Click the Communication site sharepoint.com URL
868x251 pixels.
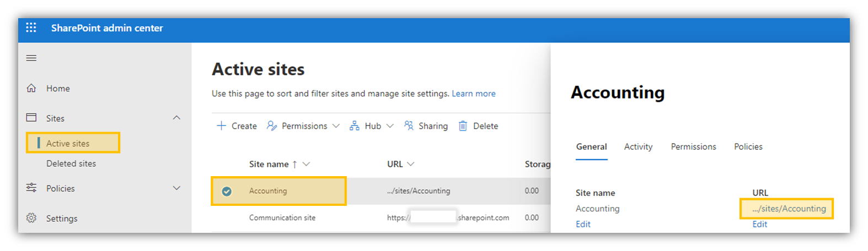click(448, 218)
